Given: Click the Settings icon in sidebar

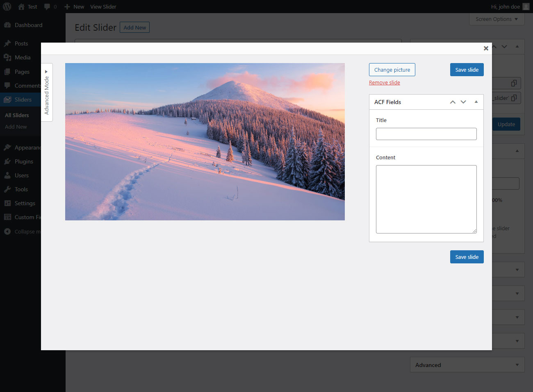Looking at the screenshot, I should (7, 203).
